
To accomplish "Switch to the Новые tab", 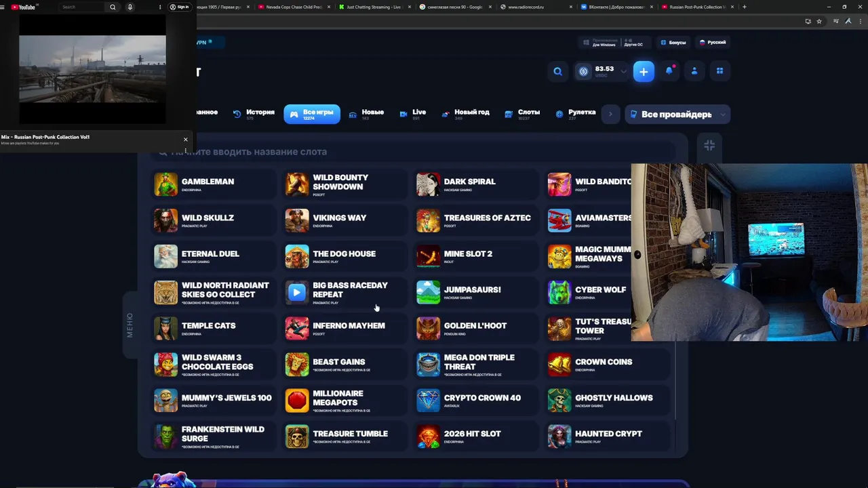I will coord(366,114).
